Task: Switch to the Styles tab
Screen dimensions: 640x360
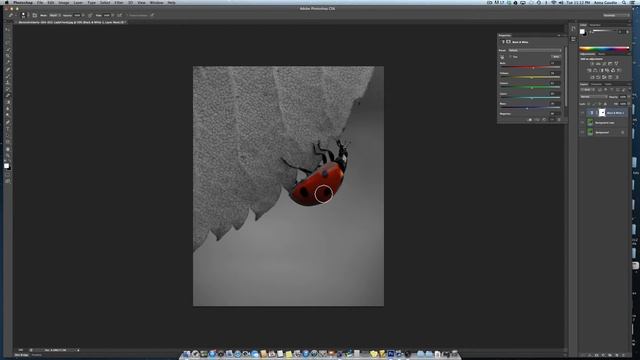Action: pos(601,54)
